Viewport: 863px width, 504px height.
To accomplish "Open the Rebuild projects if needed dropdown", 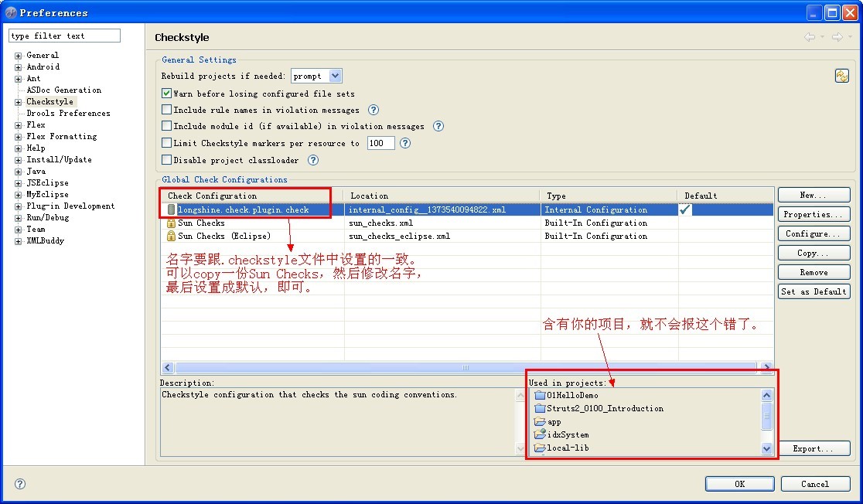I will (x=335, y=76).
